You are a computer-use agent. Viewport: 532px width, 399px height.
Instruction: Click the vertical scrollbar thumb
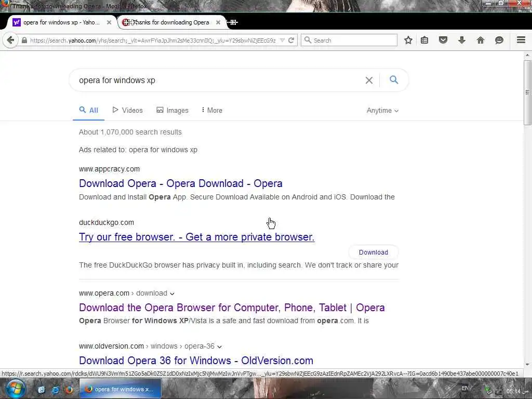tap(527, 92)
